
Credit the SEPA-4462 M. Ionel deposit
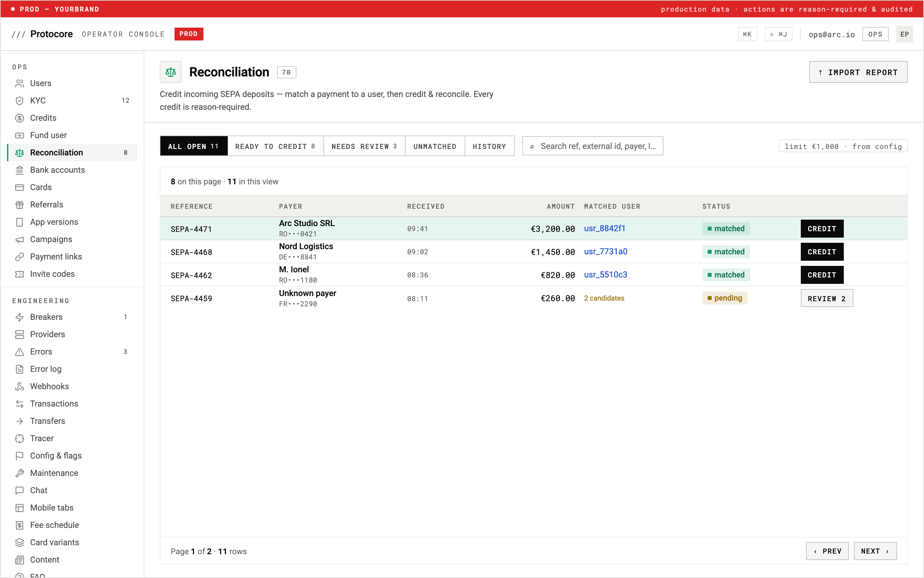(x=822, y=275)
